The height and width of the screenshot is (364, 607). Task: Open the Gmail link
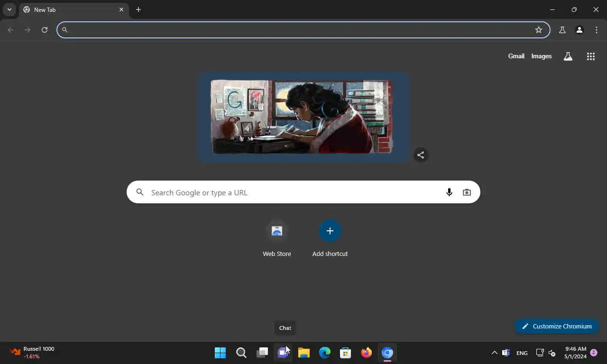[x=516, y=56]
